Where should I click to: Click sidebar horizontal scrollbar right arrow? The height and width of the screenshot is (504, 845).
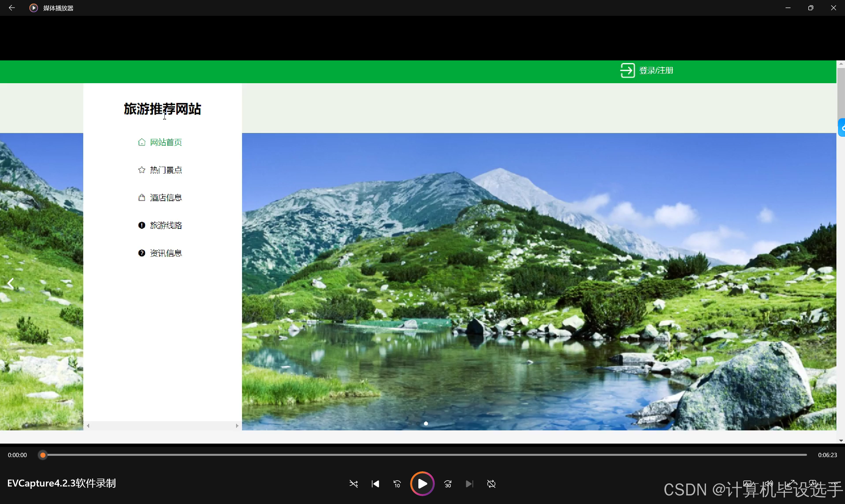(x=237, y=425)
